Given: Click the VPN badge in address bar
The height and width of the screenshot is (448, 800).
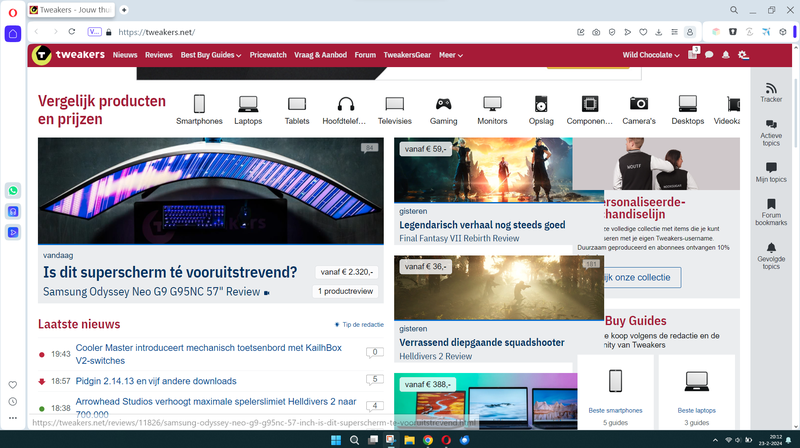Looking at the screenshot, I should pos(94,32).
